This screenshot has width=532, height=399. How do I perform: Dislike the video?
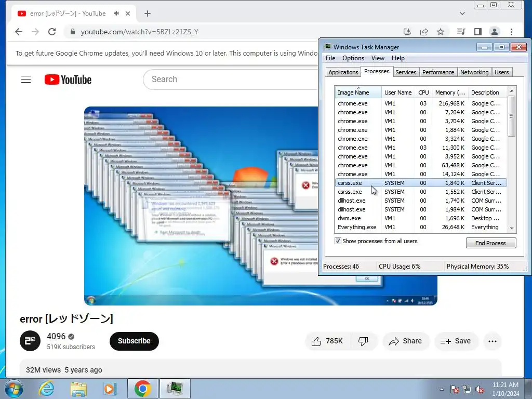[363, 341]
